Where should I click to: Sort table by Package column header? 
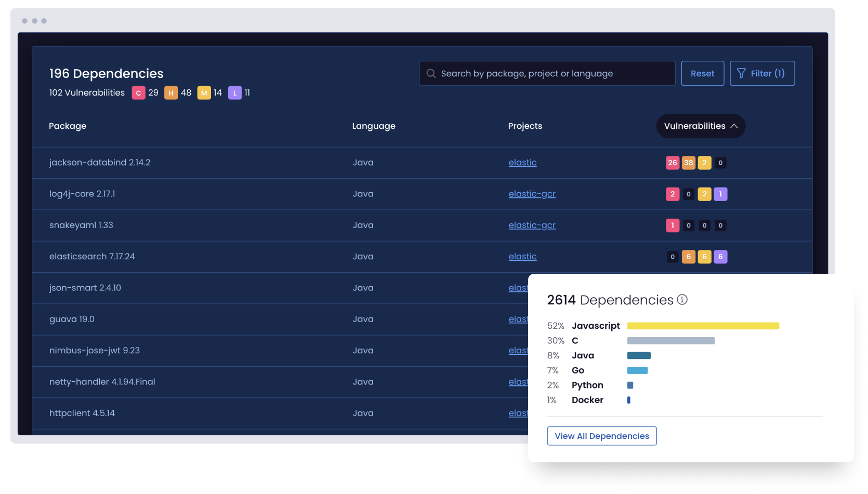pyautogui.click(x=68, y=126)
